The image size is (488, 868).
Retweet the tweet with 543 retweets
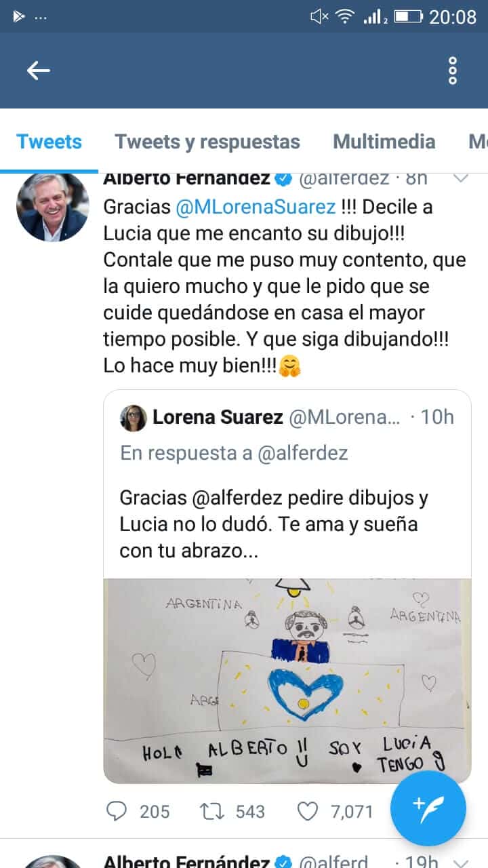[213, 810]
